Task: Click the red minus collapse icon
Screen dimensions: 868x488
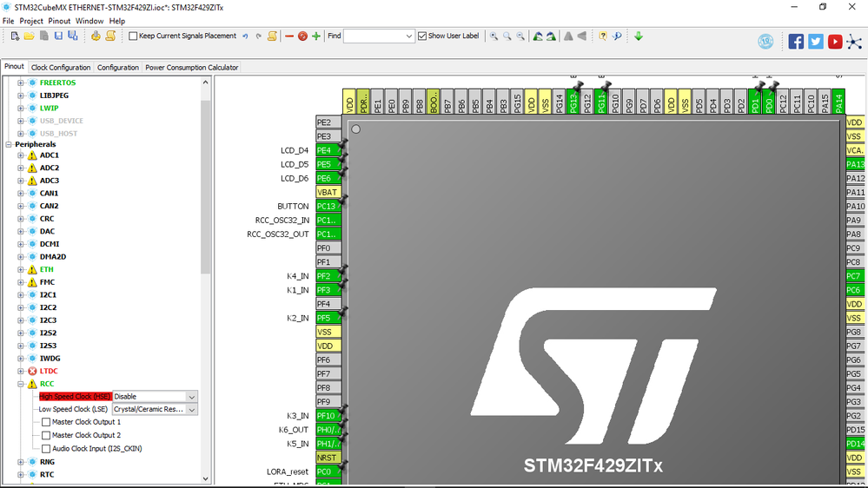Action: tap(289, 36)
